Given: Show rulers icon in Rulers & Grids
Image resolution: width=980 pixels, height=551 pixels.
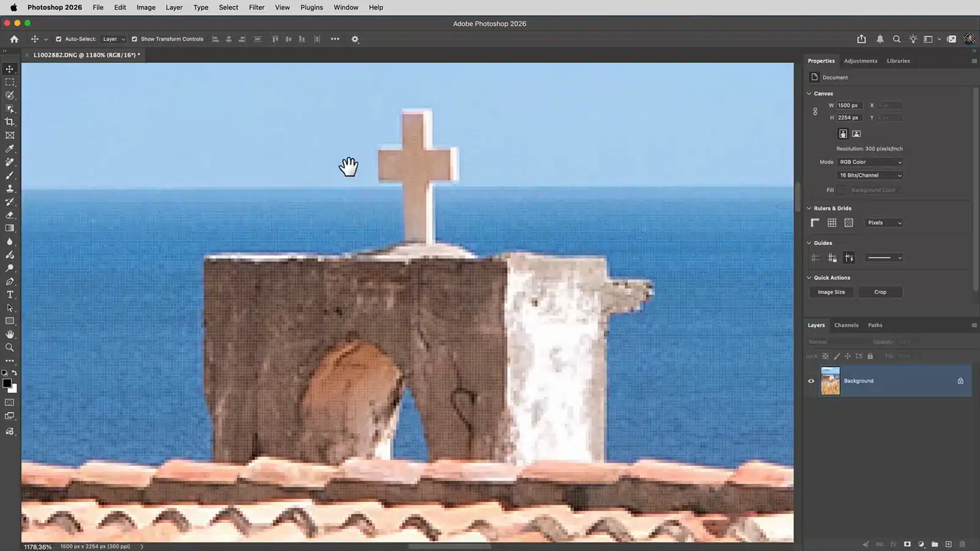Looking at the screenshot, I should 815,223.
